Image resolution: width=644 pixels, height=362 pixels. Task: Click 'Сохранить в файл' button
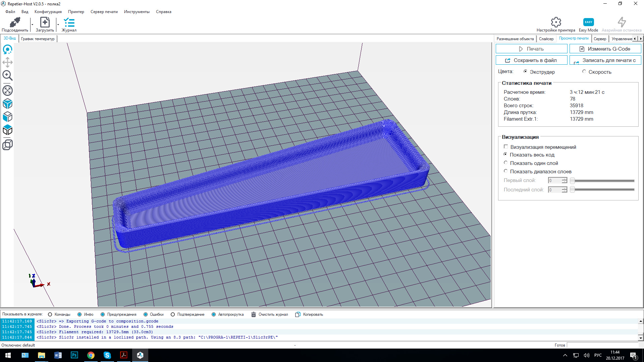click(531, 60)
